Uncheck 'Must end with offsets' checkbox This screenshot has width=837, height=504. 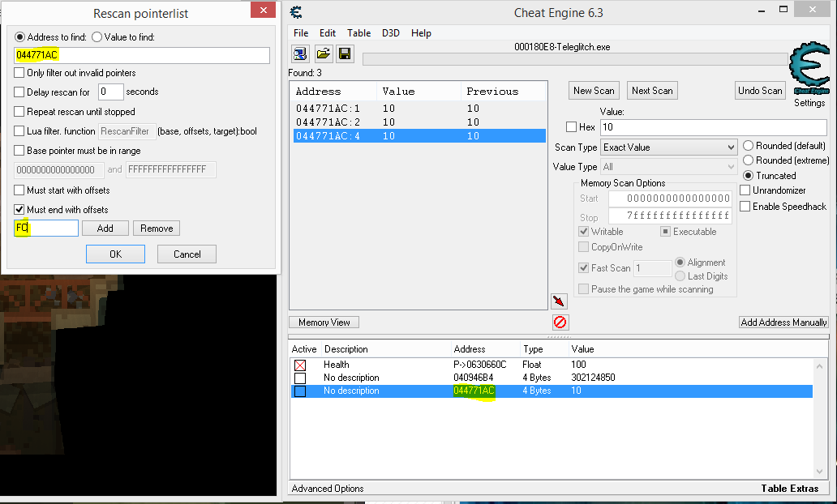(x=19, y=210)
